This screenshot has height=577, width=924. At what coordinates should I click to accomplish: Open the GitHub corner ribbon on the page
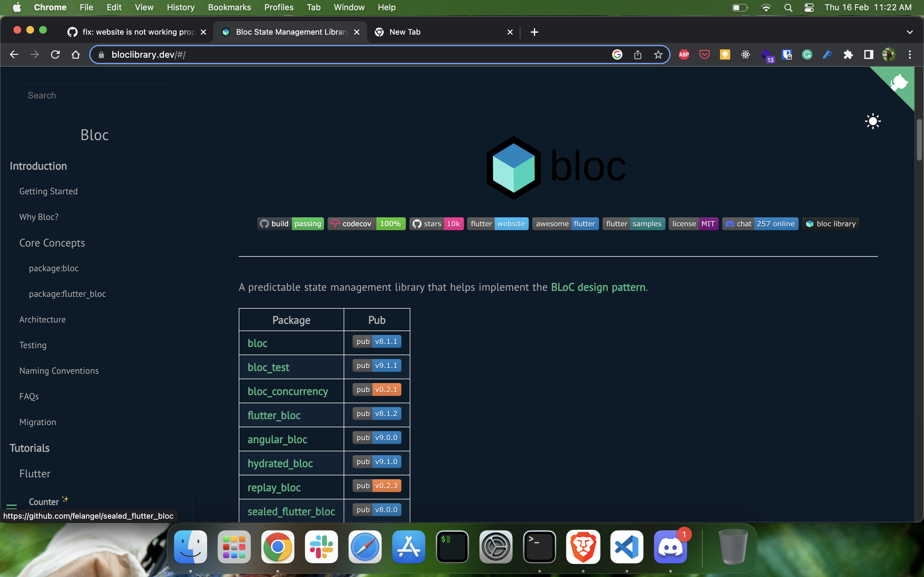click(899, 82)
